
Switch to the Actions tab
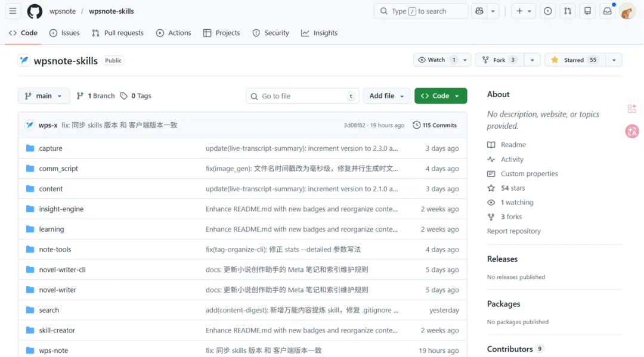tap(174, 33)
